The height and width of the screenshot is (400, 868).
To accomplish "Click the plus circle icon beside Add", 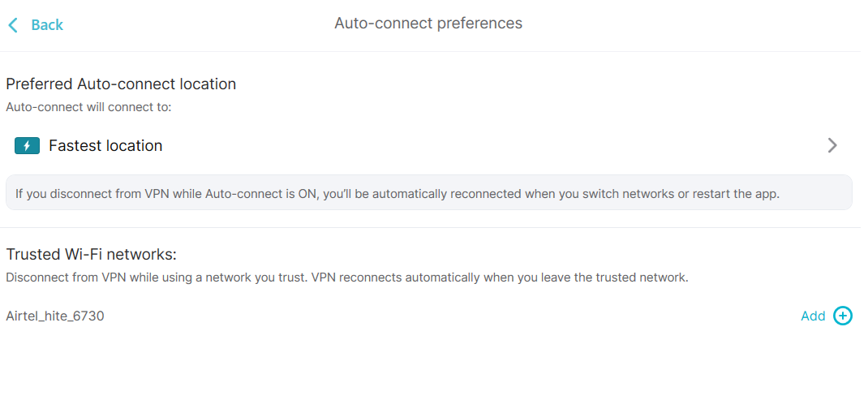I will 843,316.
